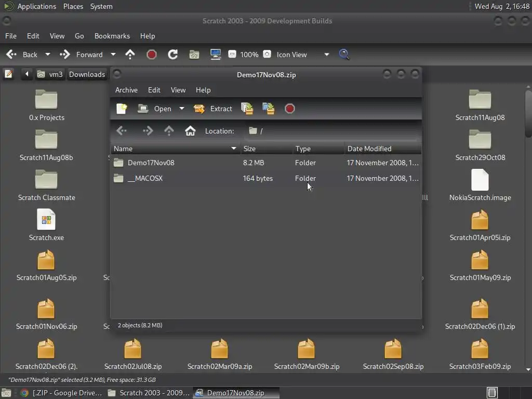Select the Scratch.exe file icon
Screen dimensions: 532x399
click(46, 225)
